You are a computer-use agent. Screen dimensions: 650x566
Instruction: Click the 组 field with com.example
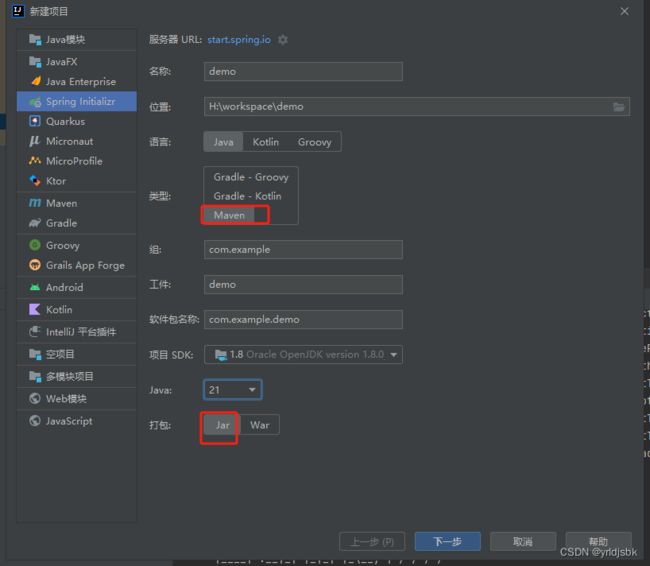(303, 250)
